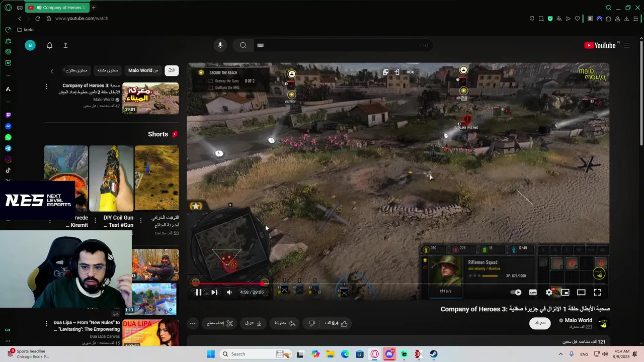Open the ad blocker green shield
The width and height of the screenshot is (644, 362).
click(x=550, y=19)
